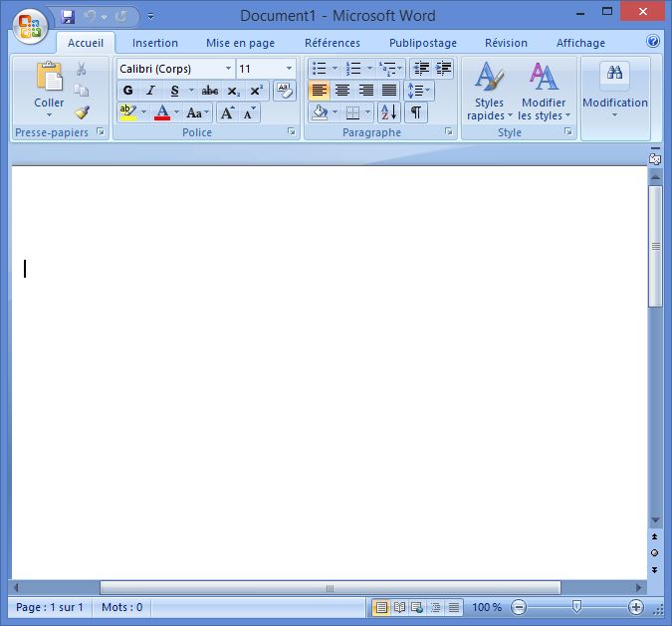Start a numbered list
Viewport: 672px width, 626px height.
click(x=353, y=68)
